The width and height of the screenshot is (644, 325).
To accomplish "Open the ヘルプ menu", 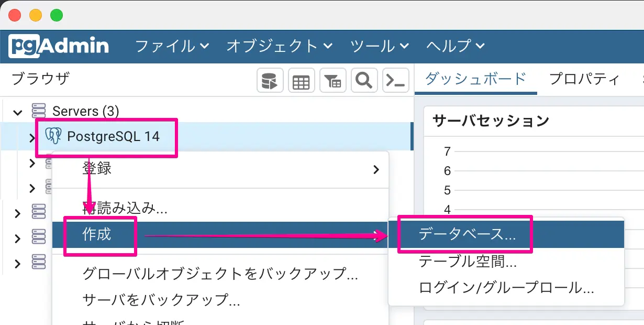I will click(455, 46).
